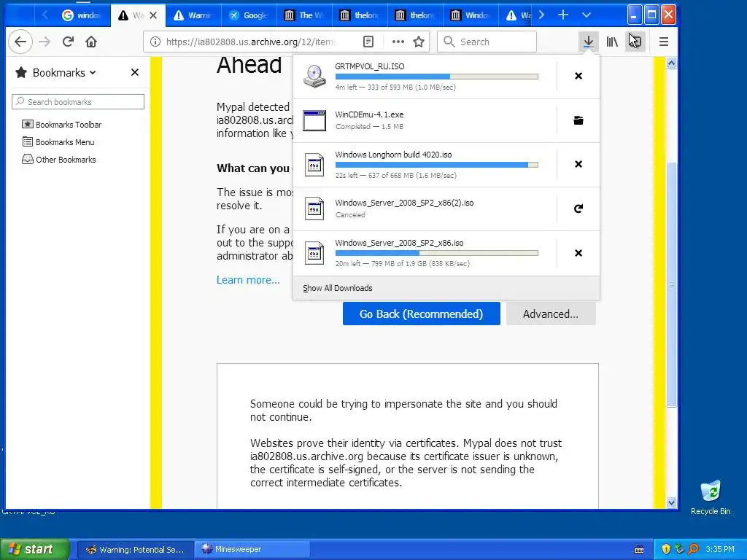Screen dimensions: 747x560
Task: Select the Warning: Potential Se... taskbar button
Action: (135, 550)
